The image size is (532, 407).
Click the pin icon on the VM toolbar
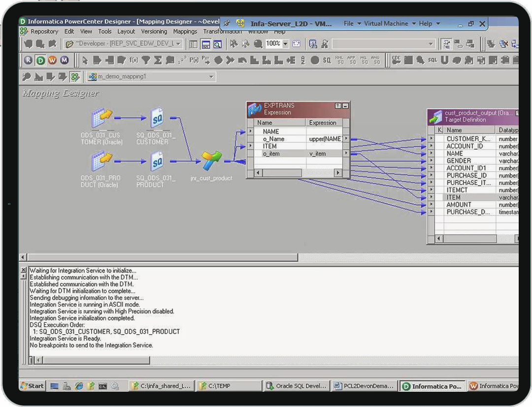pyautogui.click(x=227, y=24)
